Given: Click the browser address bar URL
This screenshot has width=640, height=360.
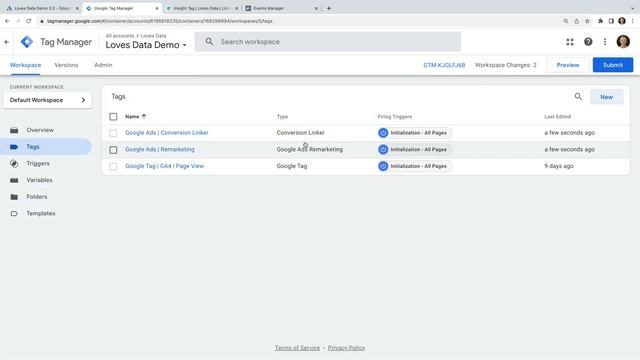Looking at the screenshot, I should [160, 21].
